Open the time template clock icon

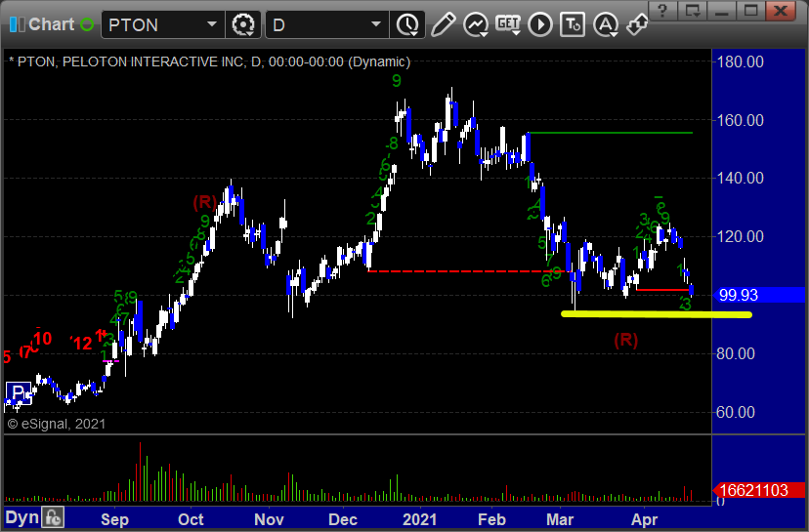click(407, 24)
